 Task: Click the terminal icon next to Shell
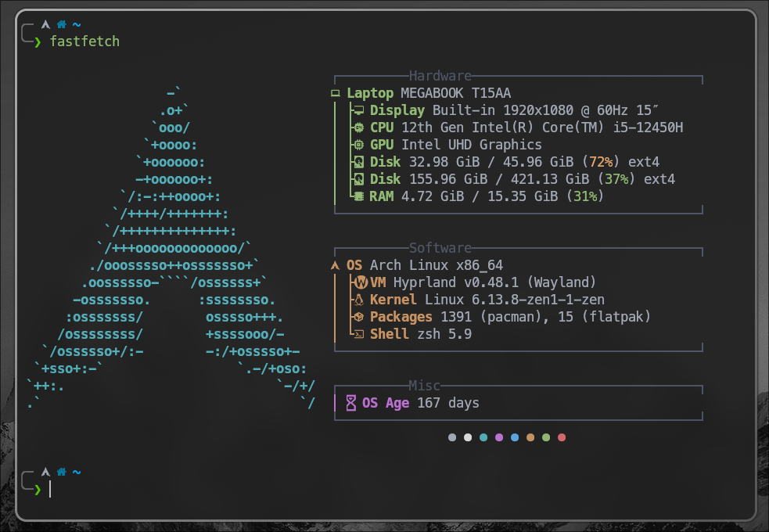tap(359, 334)
